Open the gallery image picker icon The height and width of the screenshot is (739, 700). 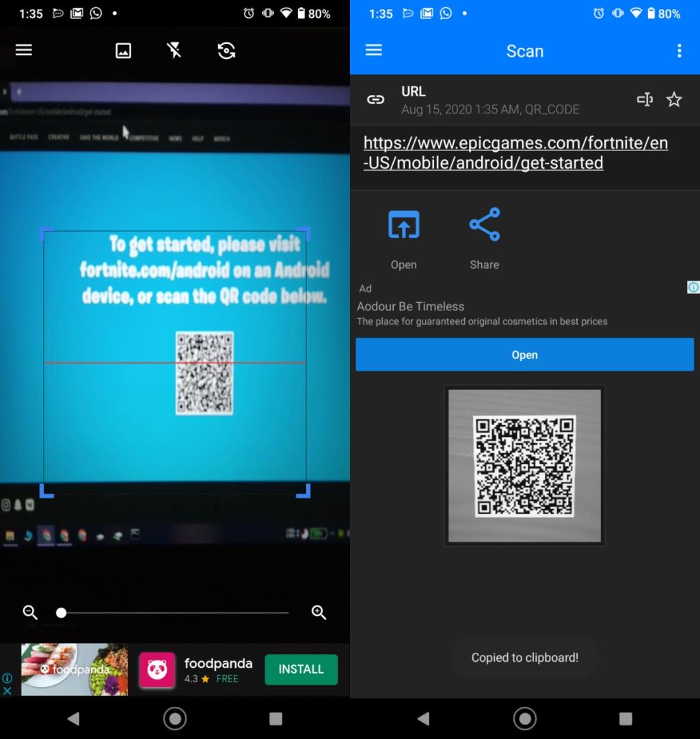[123, 50]
